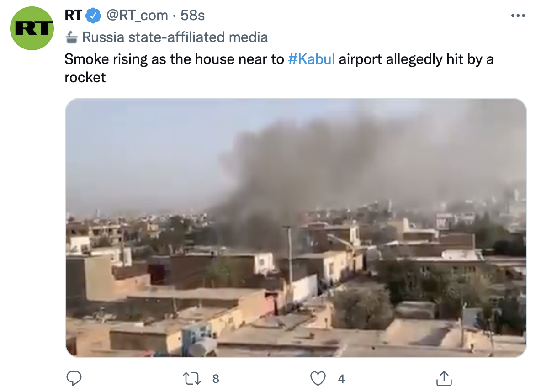Click the blue verified badge next to RT
This screenshot has height=392, width=541.
click(x=93, y=16)
